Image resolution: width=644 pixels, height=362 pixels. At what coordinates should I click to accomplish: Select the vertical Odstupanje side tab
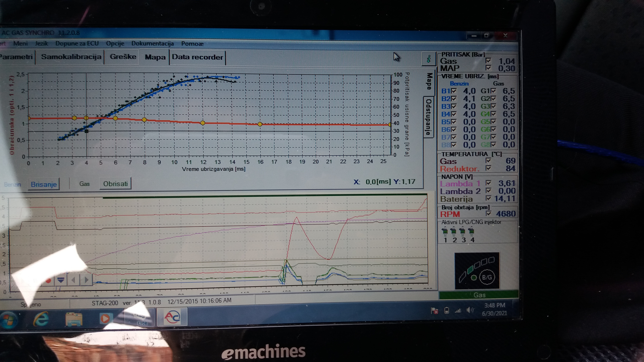[x=429, y=117]
